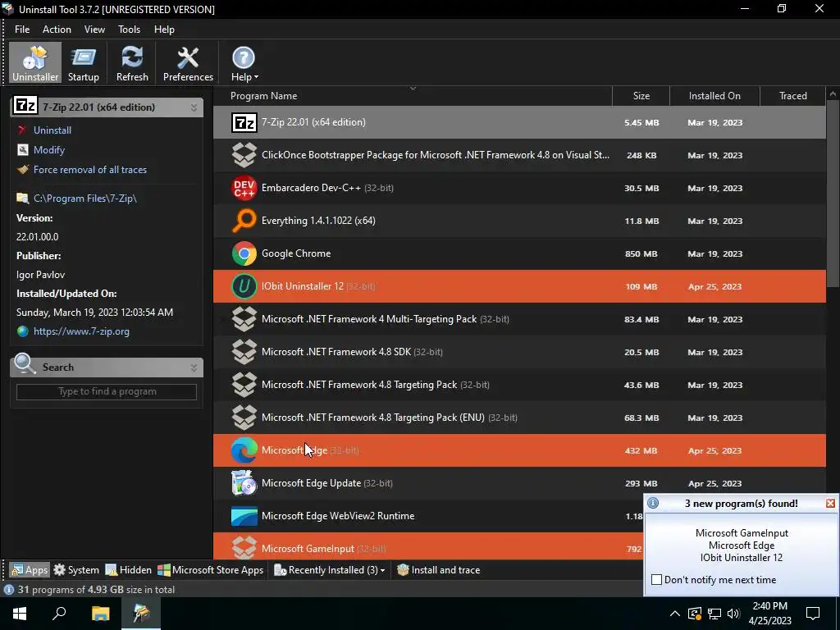
Task: Click Uninstall link for 7-Zip
Action: coord(52,130)
